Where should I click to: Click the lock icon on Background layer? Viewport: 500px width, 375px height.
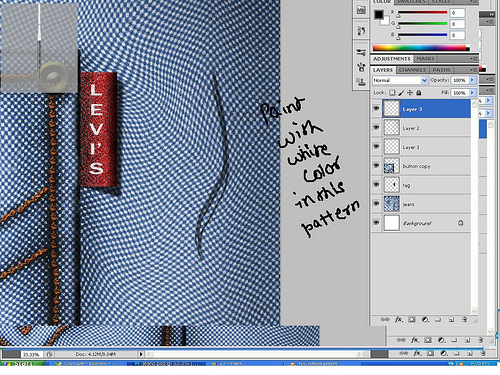click(460, 223)
